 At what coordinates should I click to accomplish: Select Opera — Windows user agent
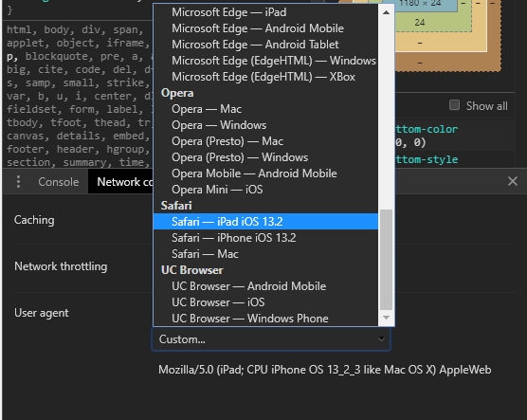pyautogui.click(x=265, y=125)
